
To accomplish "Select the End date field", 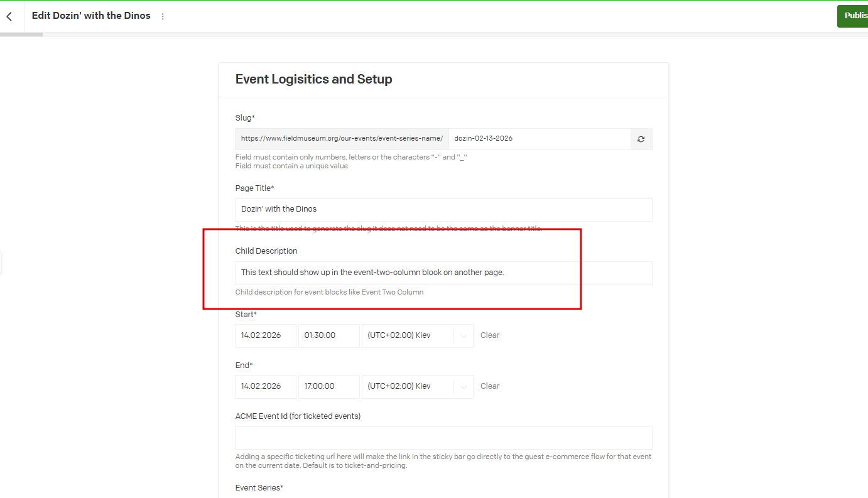I will pos(265,386).
